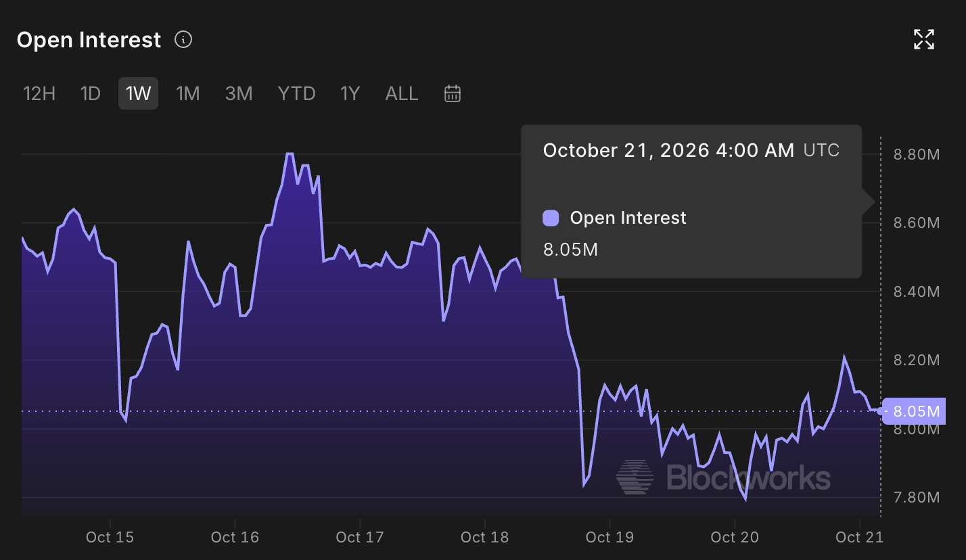Click the Oct 17 axis label

[x=360, y=538]
